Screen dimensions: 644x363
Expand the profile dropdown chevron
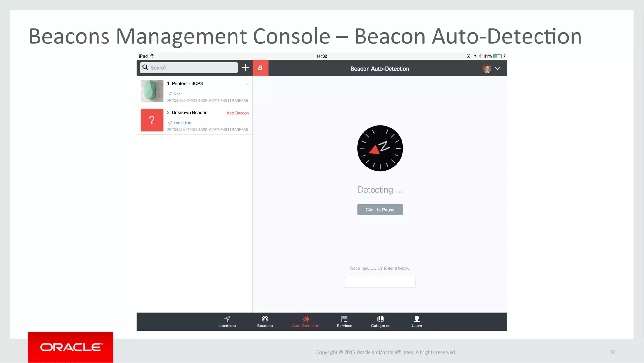pos(497,69)
